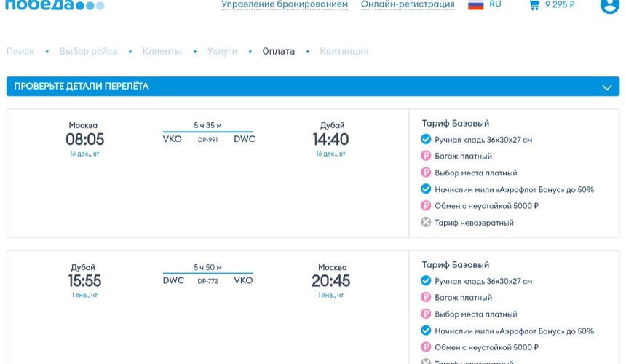Image resolution: width=626 pixels, height=364 pixels.
Task: Click arrival date 1 янв., чт under Москва
Action: point(330,295)
